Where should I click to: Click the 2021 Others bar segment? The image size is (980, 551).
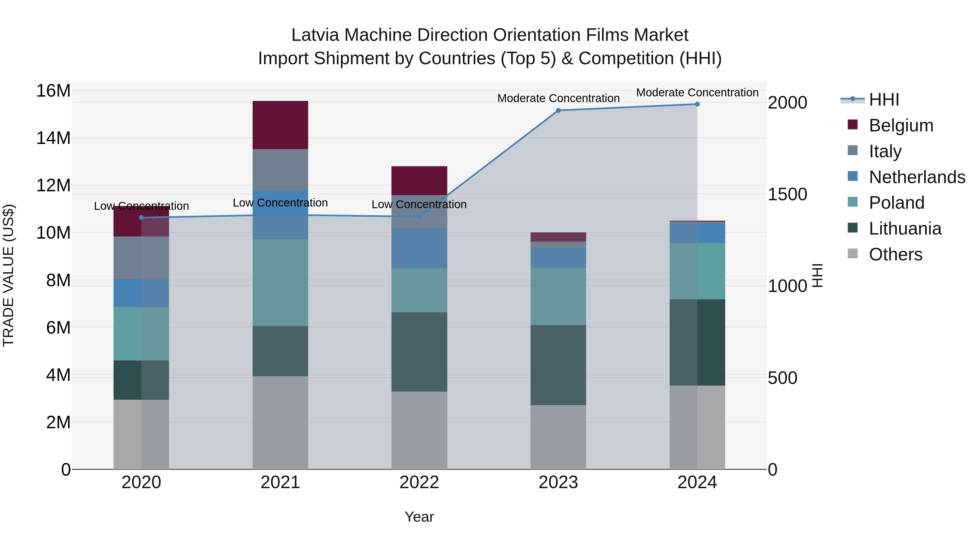coord(280,423)
